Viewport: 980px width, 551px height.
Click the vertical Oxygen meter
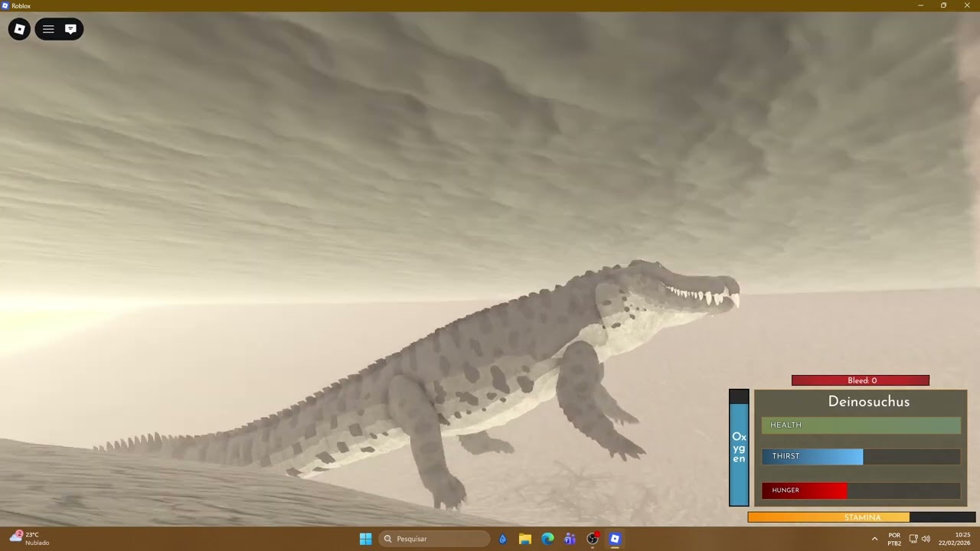pos(739,448)
